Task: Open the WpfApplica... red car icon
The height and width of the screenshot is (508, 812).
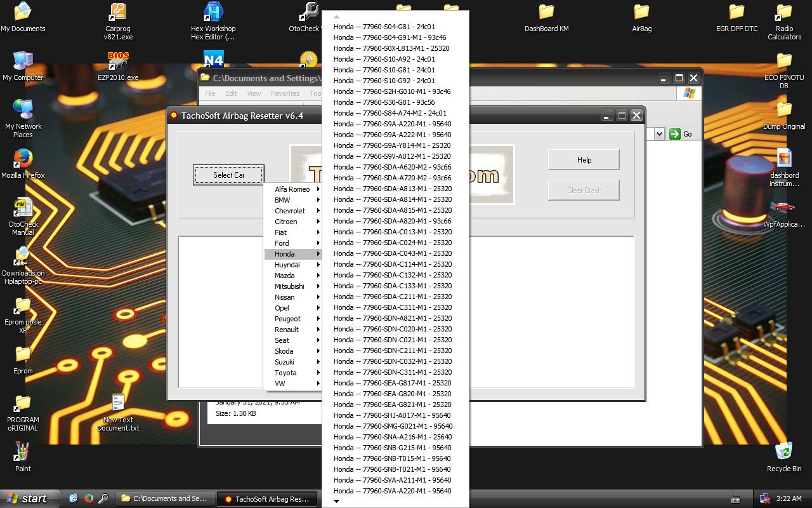Action: 784,208
